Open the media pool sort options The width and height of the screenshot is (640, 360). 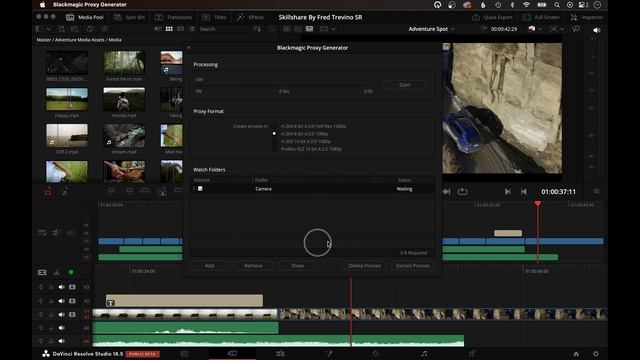tap(257, 29)
